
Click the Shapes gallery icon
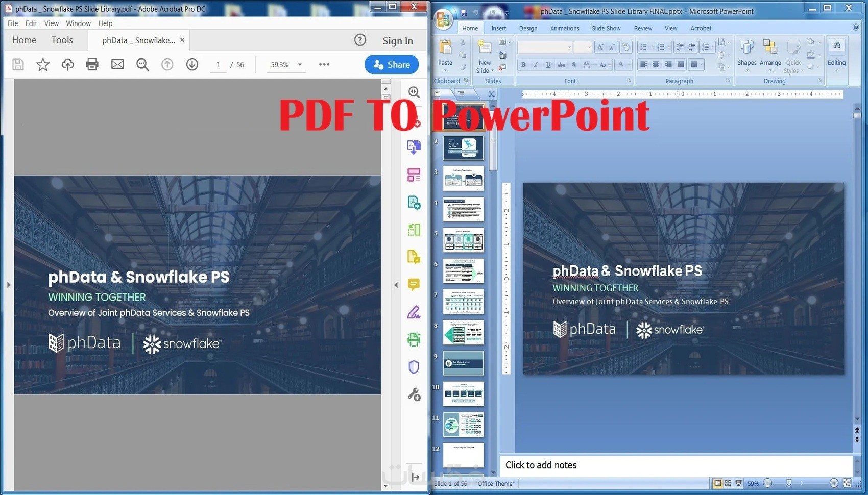coord(747,47)
